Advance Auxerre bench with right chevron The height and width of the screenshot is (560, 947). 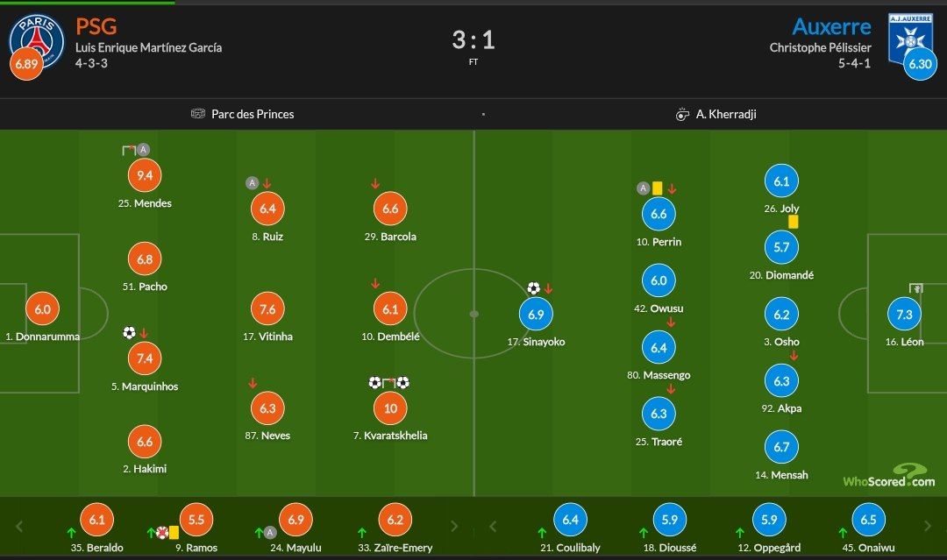point(929,526)
